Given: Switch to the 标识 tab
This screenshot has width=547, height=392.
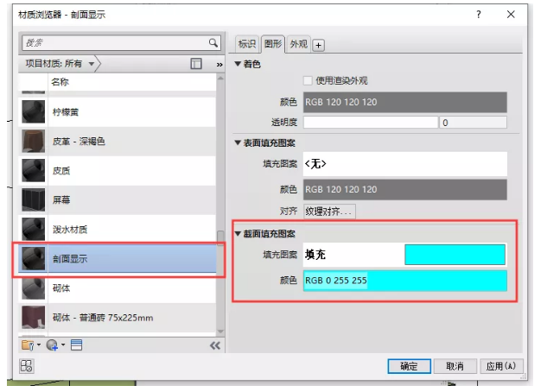Looking at the screenshot, I should coord(247,45).
